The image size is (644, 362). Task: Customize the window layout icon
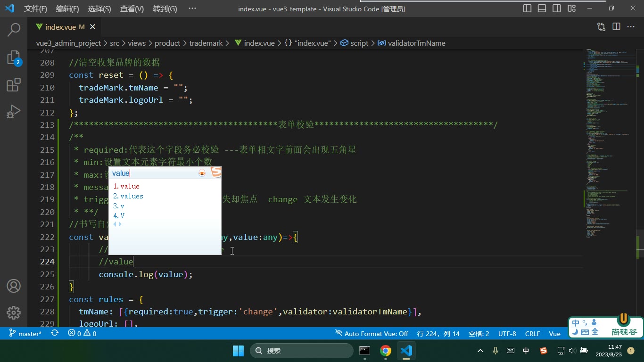point(571,8)
